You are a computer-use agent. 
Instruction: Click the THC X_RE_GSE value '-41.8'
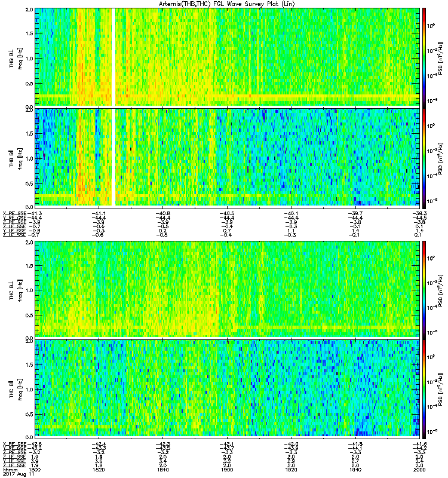pyautogui.click(x=355, y=444)
